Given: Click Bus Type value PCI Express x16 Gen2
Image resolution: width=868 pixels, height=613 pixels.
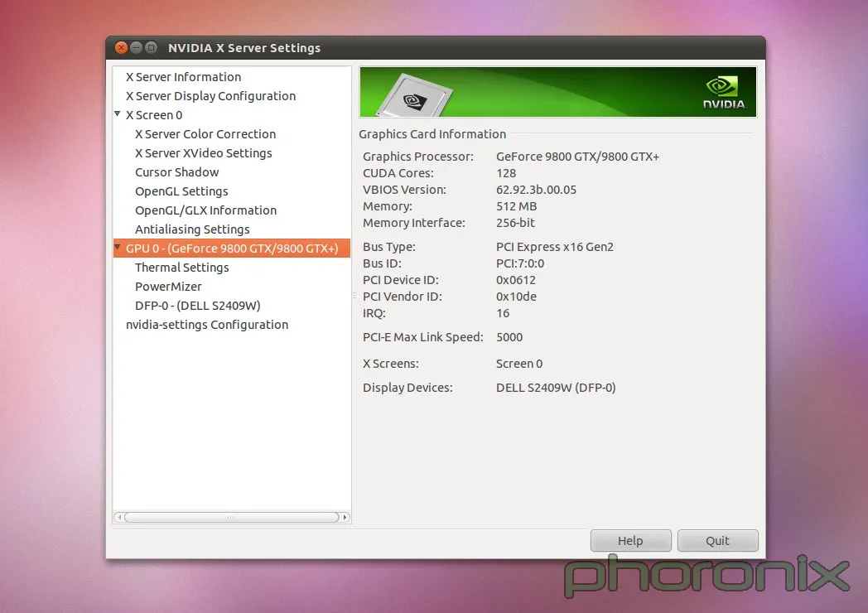Looking at the screenshot, I should tap(555, 247).
